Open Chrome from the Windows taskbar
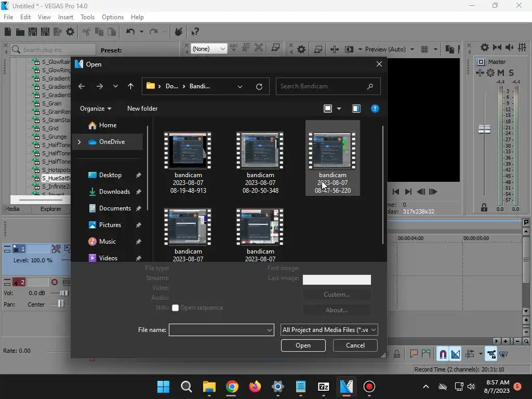Viewport: 532px width, 399px height. pyautogui.click(x=232, y=387)
